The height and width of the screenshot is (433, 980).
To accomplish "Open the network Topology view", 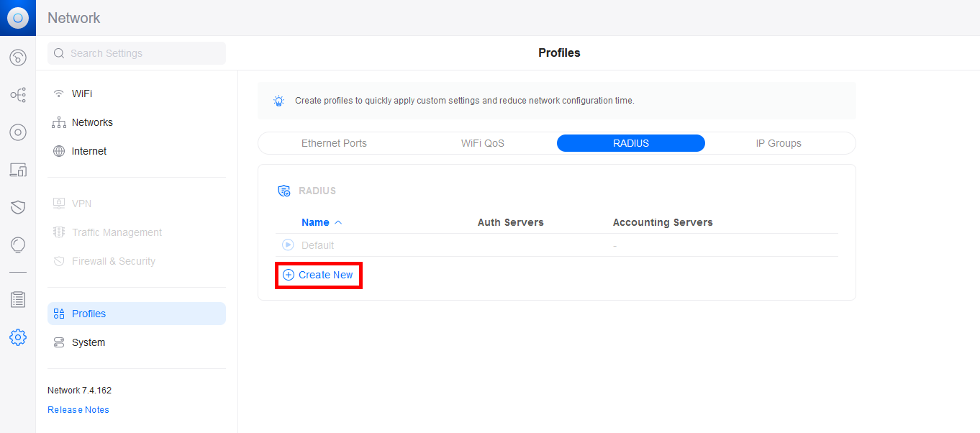I will [x=18, y=94].
